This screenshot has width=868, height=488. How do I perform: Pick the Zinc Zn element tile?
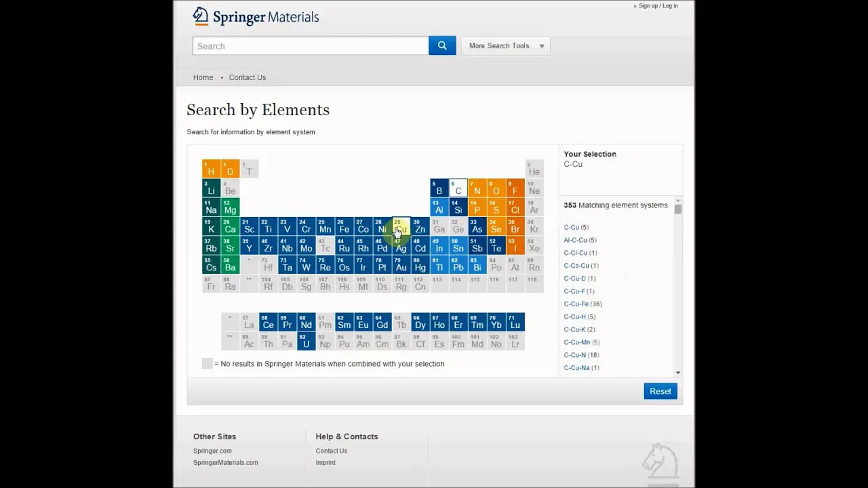(420, 226)
